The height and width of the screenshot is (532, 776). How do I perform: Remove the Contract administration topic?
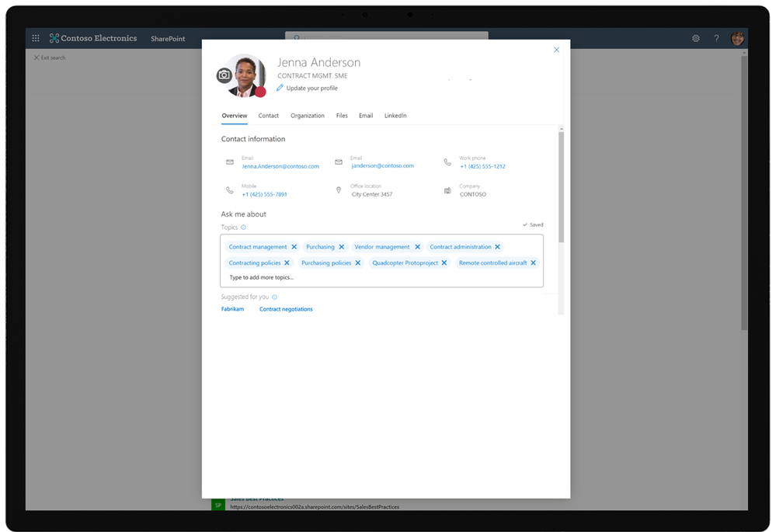pos(497,247)
